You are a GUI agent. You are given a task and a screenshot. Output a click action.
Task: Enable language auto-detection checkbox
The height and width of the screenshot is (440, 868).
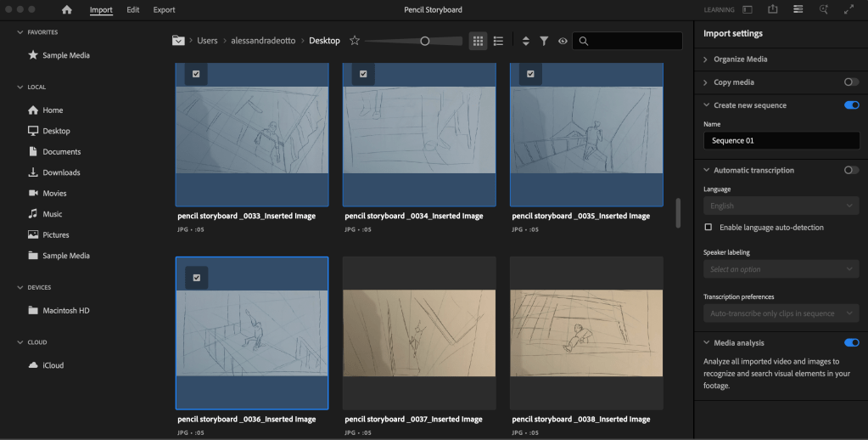[708, 228]
